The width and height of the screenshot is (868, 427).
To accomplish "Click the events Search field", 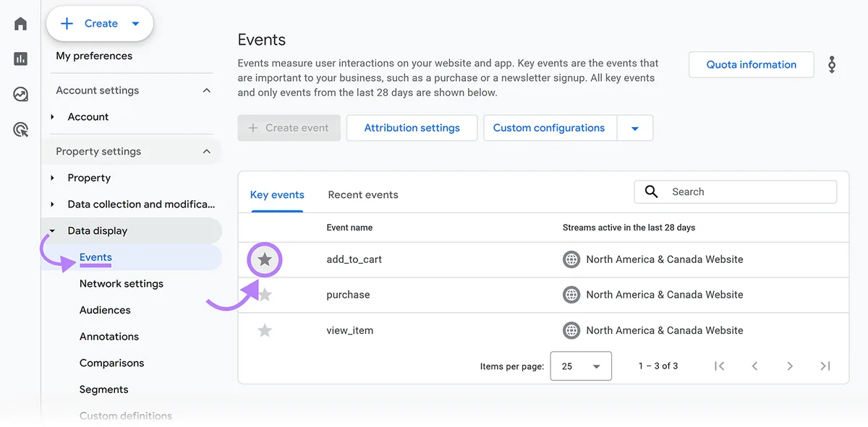I will [736, 191].
